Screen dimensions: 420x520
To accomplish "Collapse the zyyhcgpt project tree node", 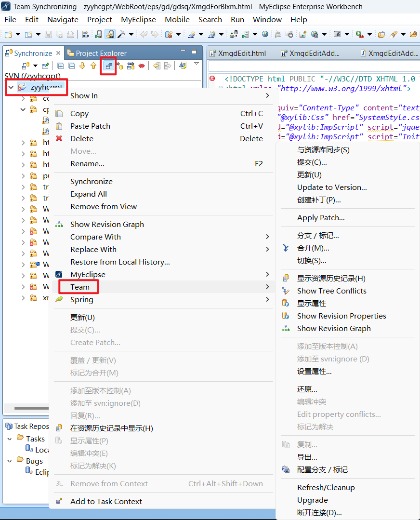I will point(11,87).
